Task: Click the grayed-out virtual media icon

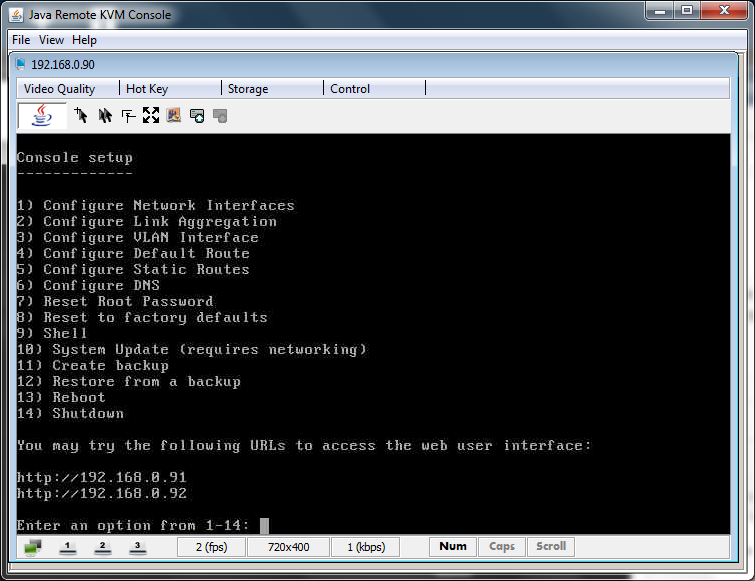Action: click(220, 116)
